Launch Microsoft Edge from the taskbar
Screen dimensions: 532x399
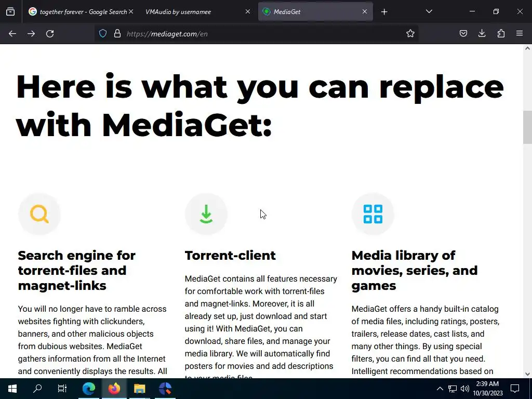point(89,389)
